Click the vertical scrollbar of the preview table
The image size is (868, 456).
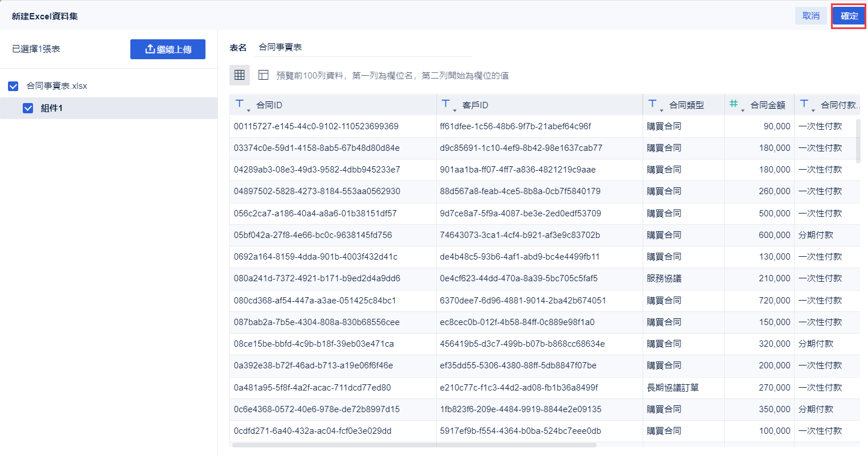(x=858, y=140)
